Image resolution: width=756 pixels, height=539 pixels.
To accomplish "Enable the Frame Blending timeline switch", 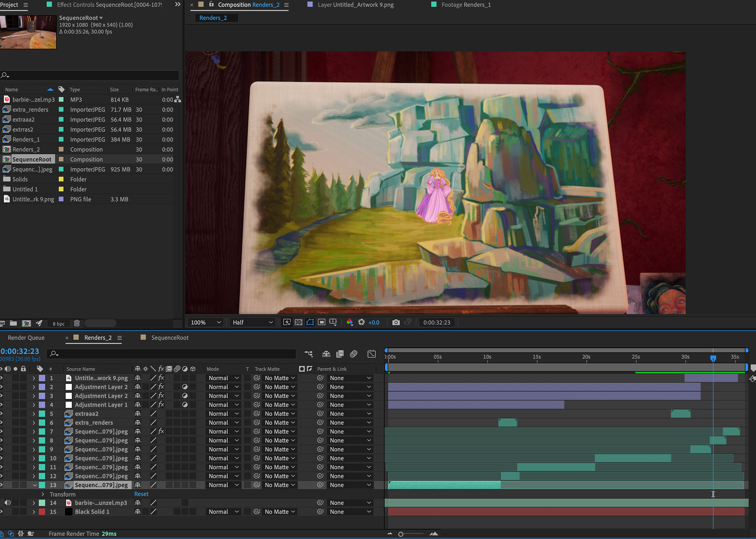I will point(340,354).
